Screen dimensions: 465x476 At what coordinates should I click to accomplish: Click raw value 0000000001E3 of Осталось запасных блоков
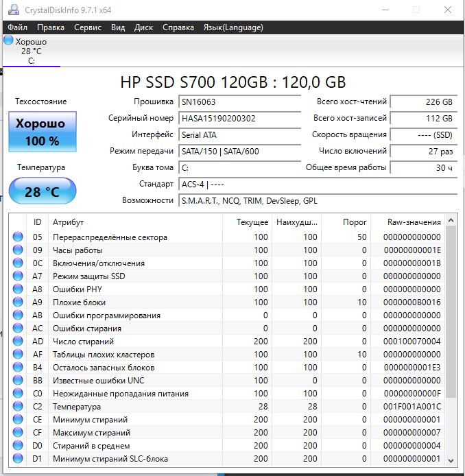pyautogui.click(x=412, y=368)
